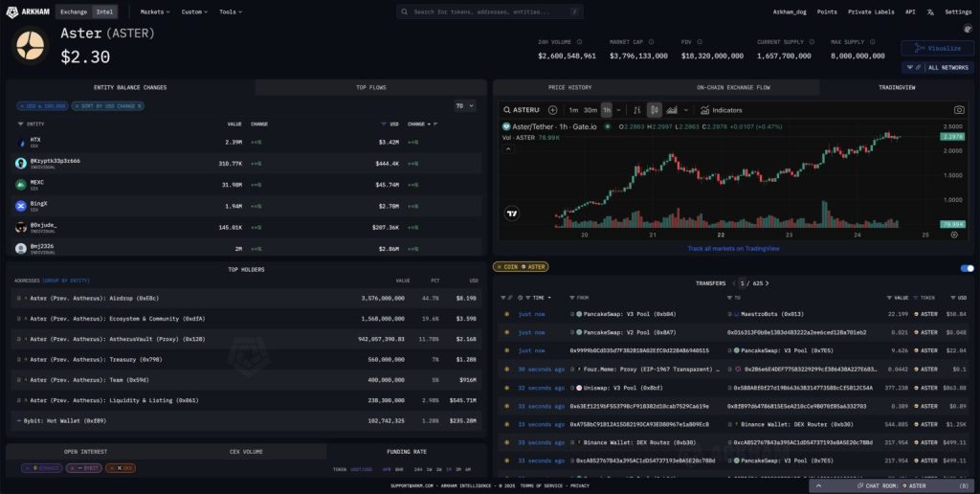The image size is (980, 494).
Task: Click the Visualize button
Action: click(938, 48)
